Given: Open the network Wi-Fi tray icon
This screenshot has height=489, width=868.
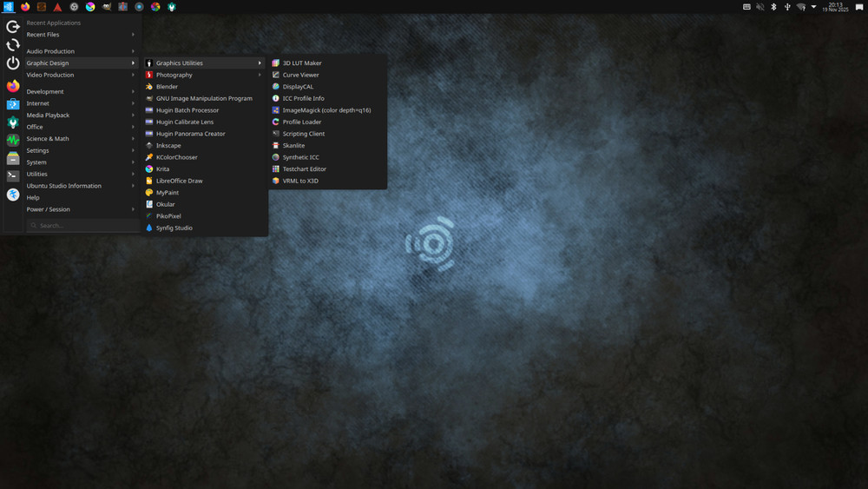Looking at the screenshot, I should click(x=800, y=7).
